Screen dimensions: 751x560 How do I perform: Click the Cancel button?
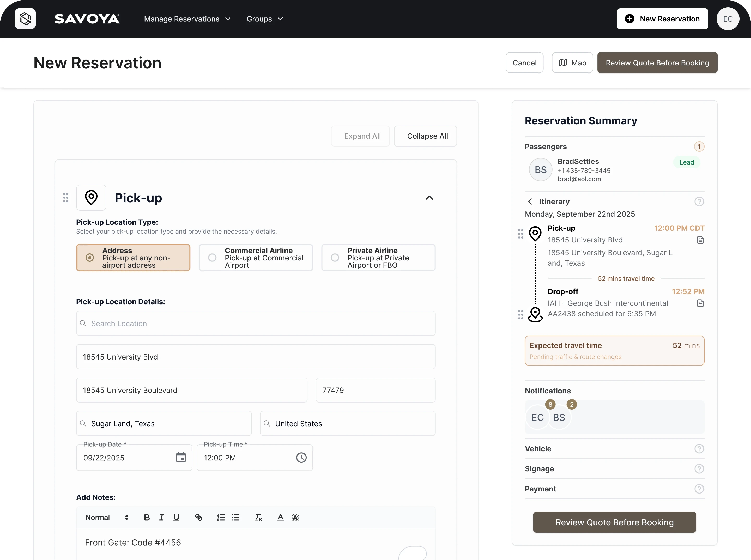[x=524, y=63]
